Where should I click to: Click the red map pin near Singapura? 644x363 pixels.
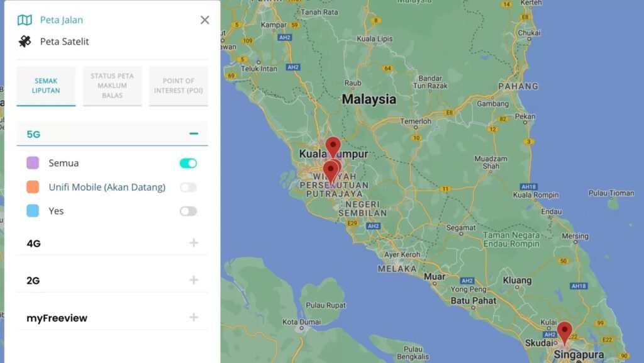pos(564,333)
